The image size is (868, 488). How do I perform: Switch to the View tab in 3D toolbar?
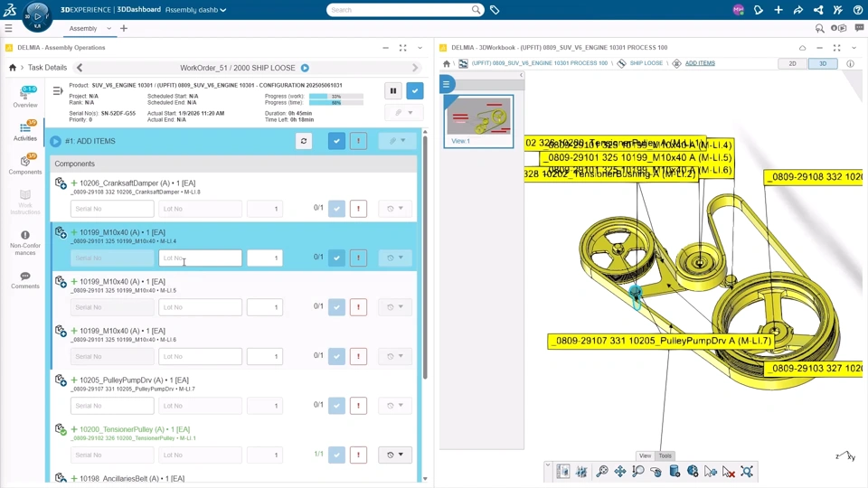point(646,455)
